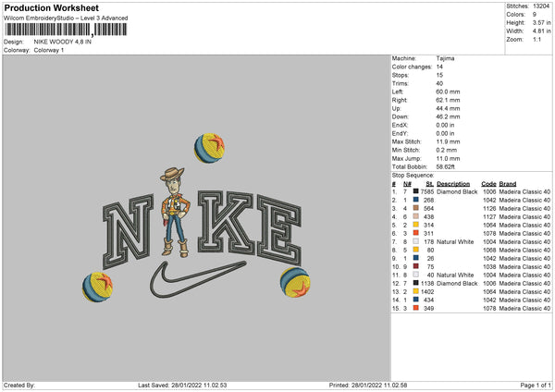Click the Height value '3.57 in'
Screen dimensions: 555x392
point(541,22)
